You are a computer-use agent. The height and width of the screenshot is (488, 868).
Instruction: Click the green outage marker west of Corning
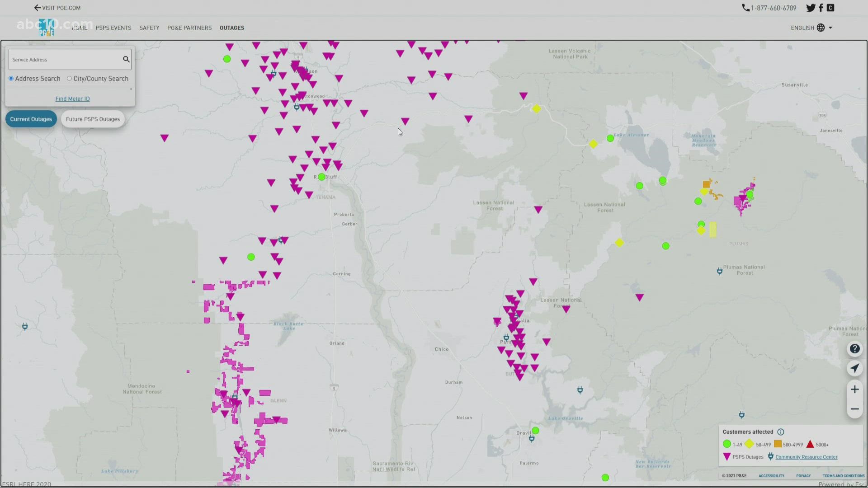pyautogui.click(x=251, y=257)
